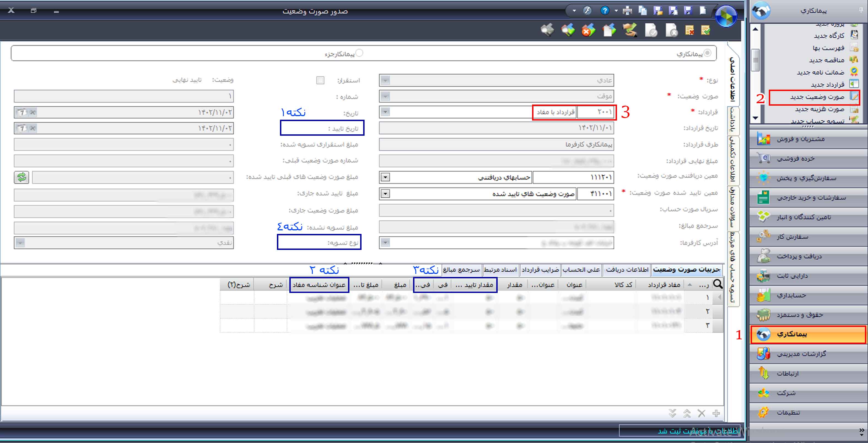Click the new blank document icon

pos(703,11)
